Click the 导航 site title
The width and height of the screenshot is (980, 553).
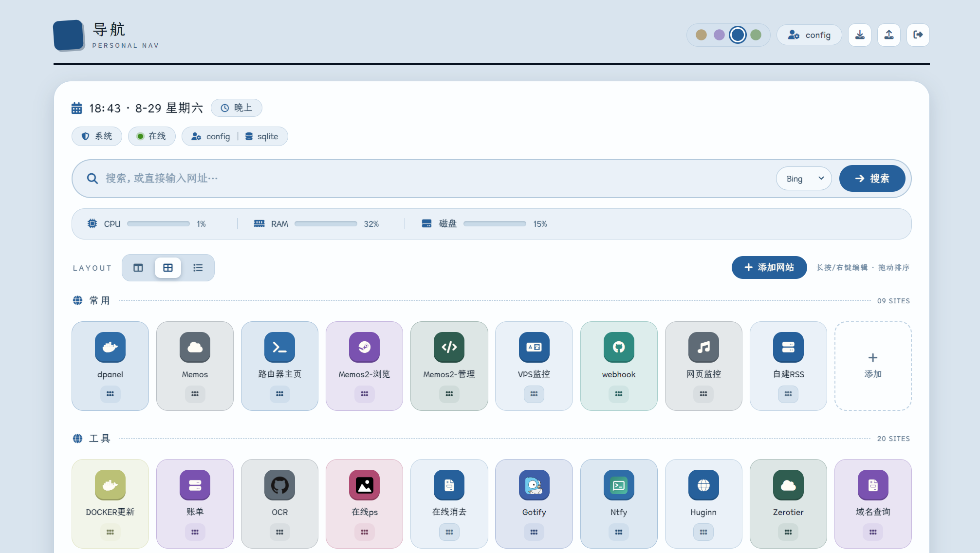pos(109,29)
